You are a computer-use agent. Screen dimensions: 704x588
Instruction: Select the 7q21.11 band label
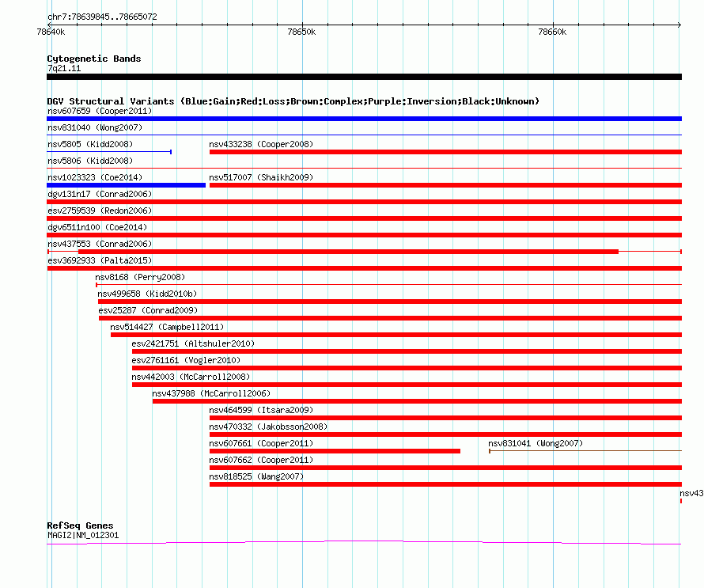click(64, 68)
